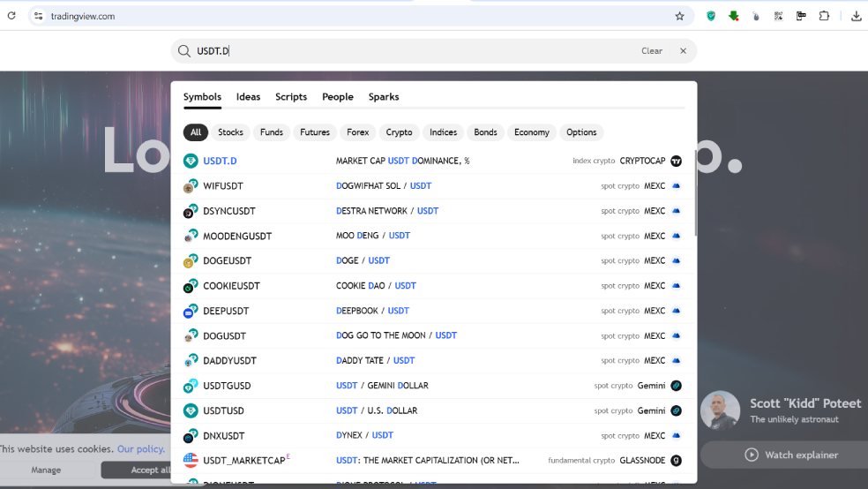The image size is (868, 489).
Task: Filter results by Futures
Action: pos(315,132)
